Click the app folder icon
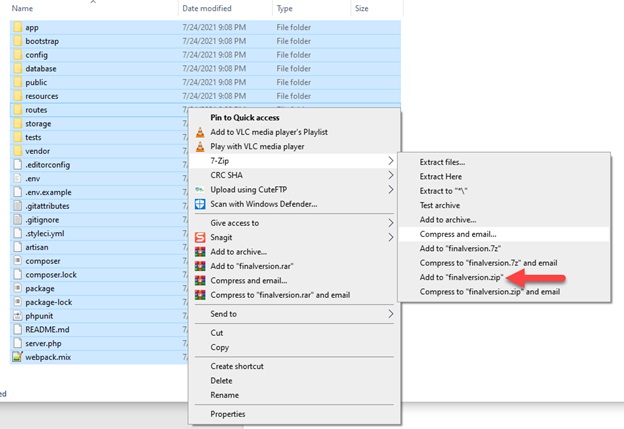 pyautogui.click(x=16, y=28)
